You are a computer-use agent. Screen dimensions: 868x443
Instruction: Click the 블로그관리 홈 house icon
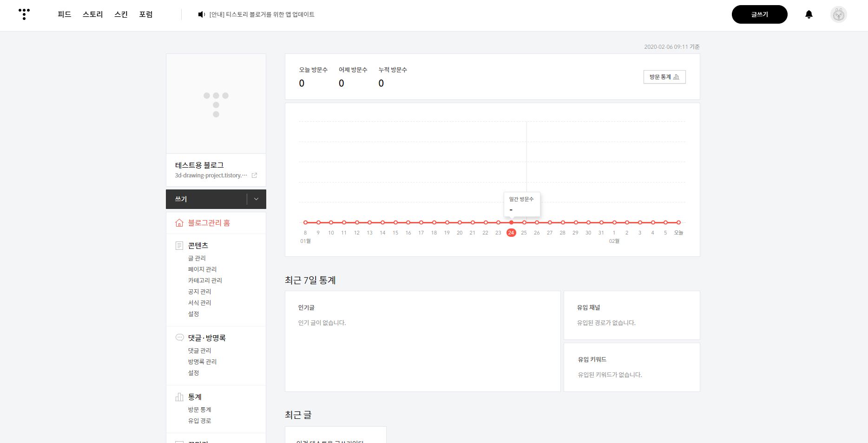tap(179, 223)
